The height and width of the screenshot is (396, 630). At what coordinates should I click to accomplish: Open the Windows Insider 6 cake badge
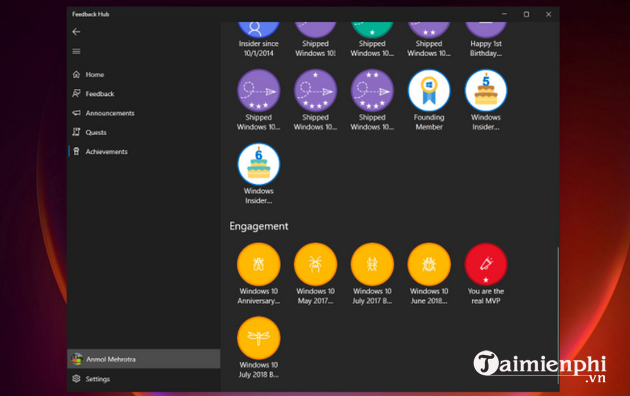pyautogui.click(x=259, y=164)
